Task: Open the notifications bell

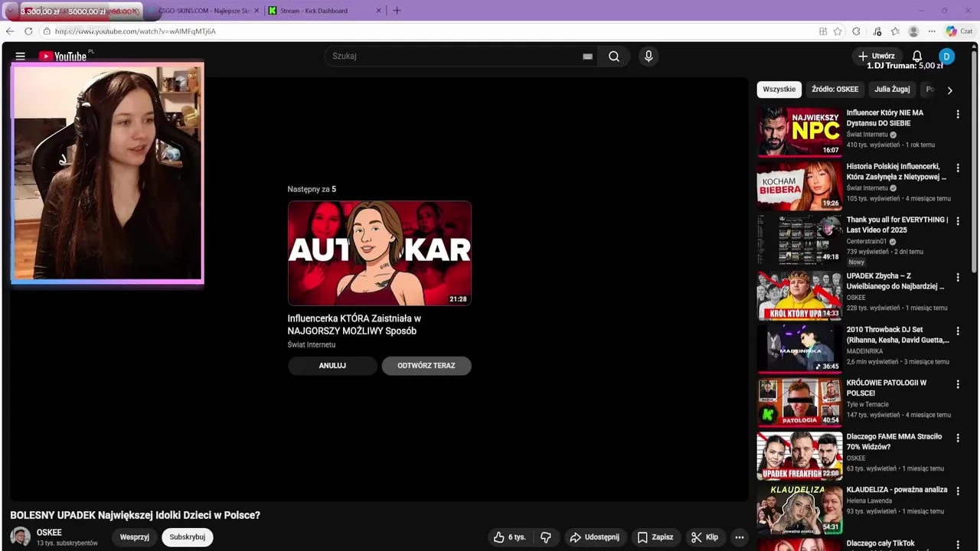Action: pos(917,56)
